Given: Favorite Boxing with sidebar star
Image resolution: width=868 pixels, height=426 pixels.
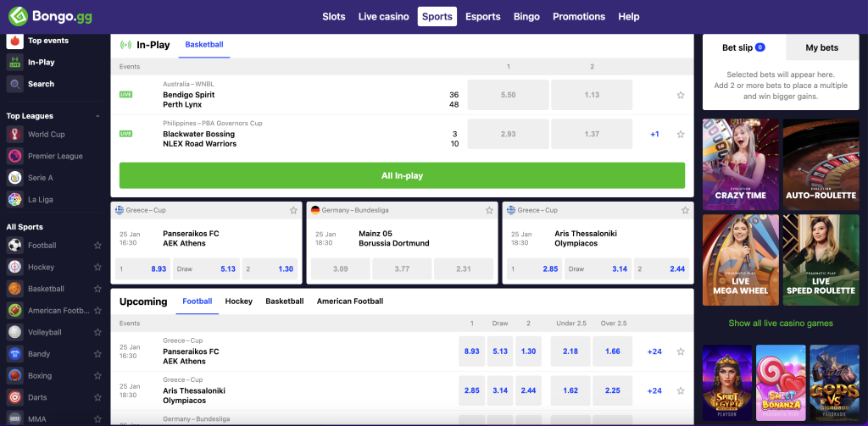Looking at the screenshot, I should point(98,376).
